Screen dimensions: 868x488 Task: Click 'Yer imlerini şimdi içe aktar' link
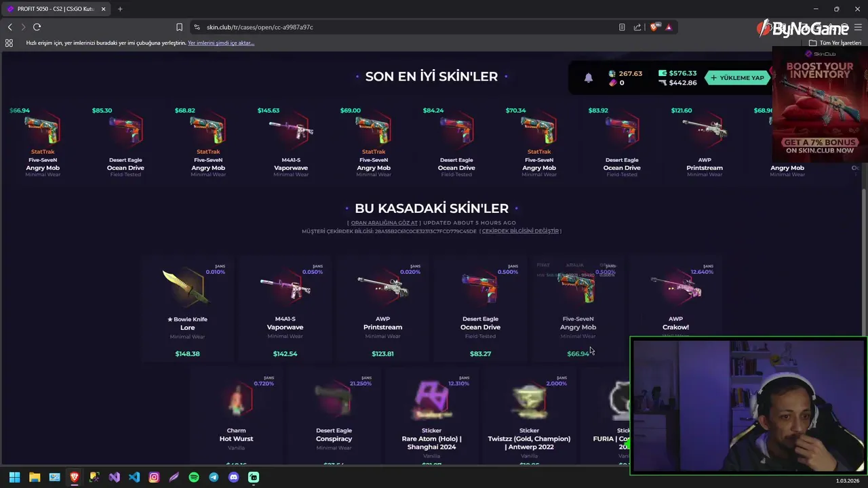(x=221, y=43)
